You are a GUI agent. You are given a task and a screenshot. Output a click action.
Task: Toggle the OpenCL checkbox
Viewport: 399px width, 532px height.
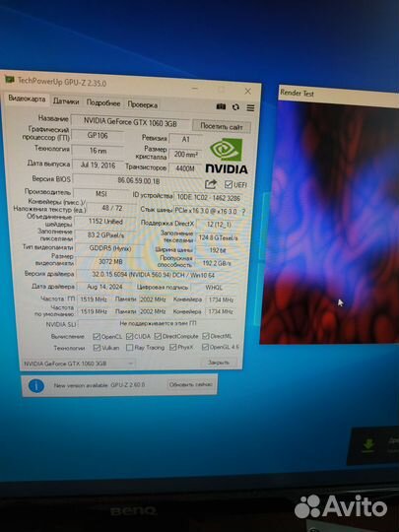click(x=97, y=336)
